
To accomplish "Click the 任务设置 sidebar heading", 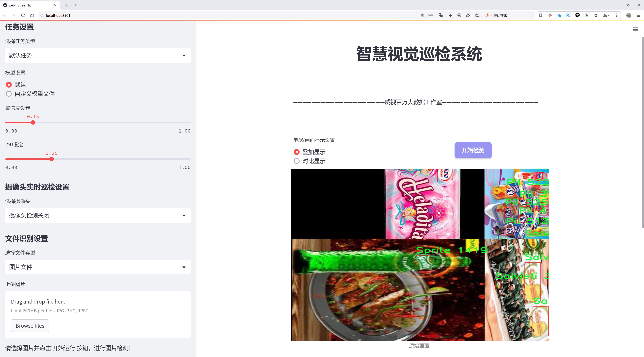I will coord(19,27).
